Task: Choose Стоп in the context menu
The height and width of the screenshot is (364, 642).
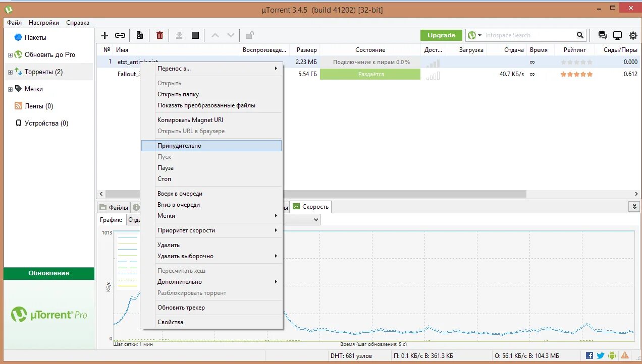Action: click(211, 179)
